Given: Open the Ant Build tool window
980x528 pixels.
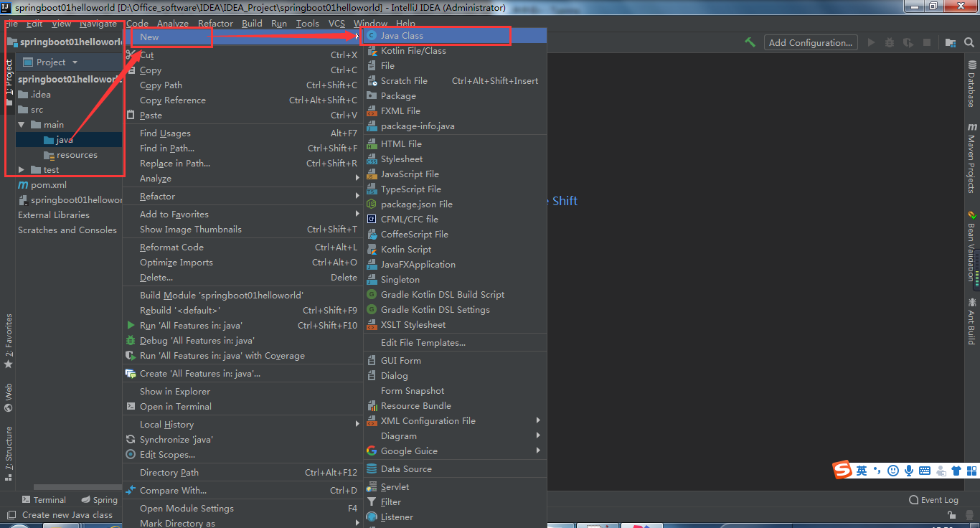Looking at the screenshot, I should [972, 321].
